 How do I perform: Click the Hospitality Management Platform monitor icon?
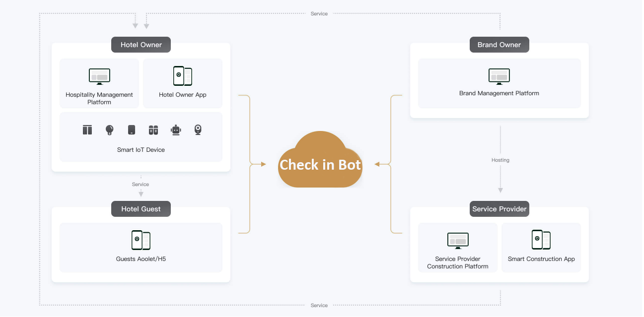tap(99, 76)
